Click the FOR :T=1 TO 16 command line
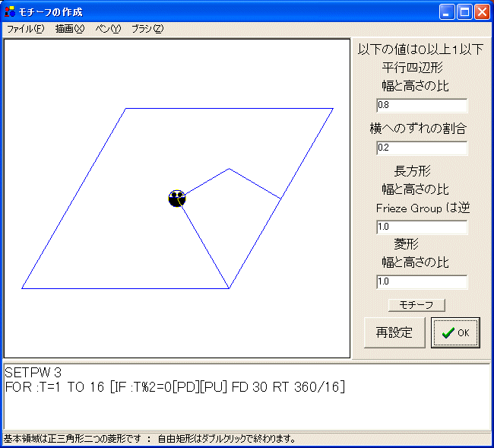The height and width of the screenshot is (448, 494). coord(175,387)
